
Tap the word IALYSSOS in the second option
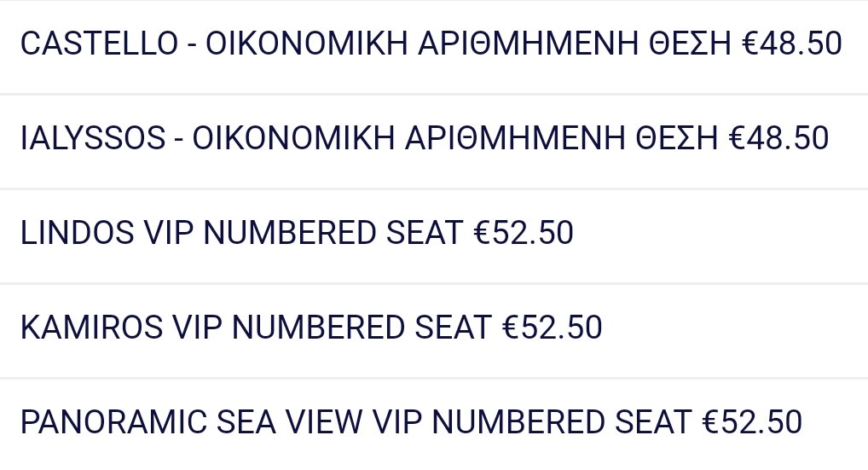pyautogui.click(x=93, y=138)
